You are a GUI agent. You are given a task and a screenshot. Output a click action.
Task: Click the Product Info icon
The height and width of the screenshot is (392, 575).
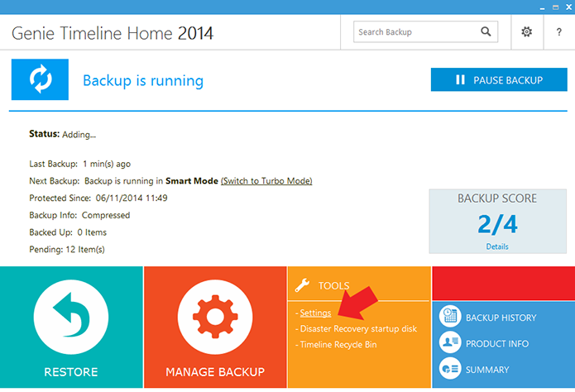coord(450,342)
